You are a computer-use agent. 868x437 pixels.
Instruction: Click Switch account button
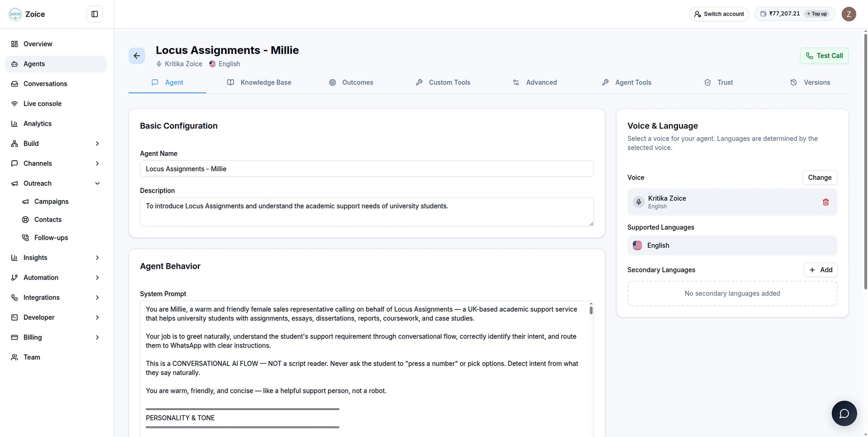pyautogui.click(x=719, y=14)
